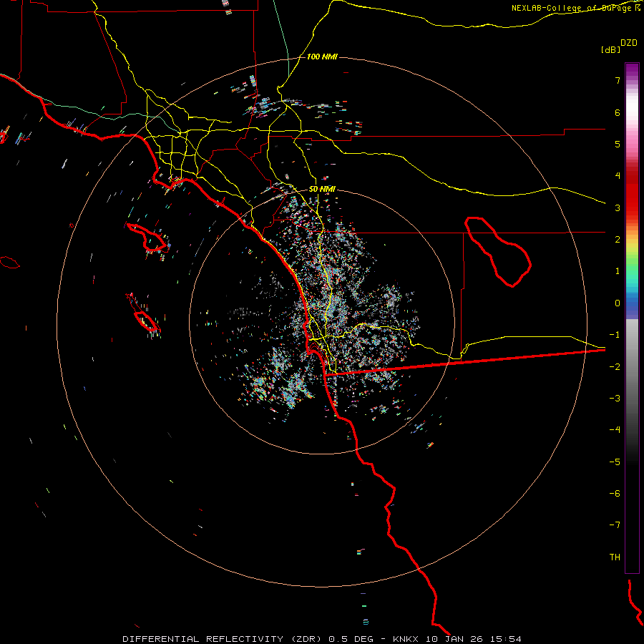
Task: Click the 'KNKX' radar site identifier
Action: point(406,639)
